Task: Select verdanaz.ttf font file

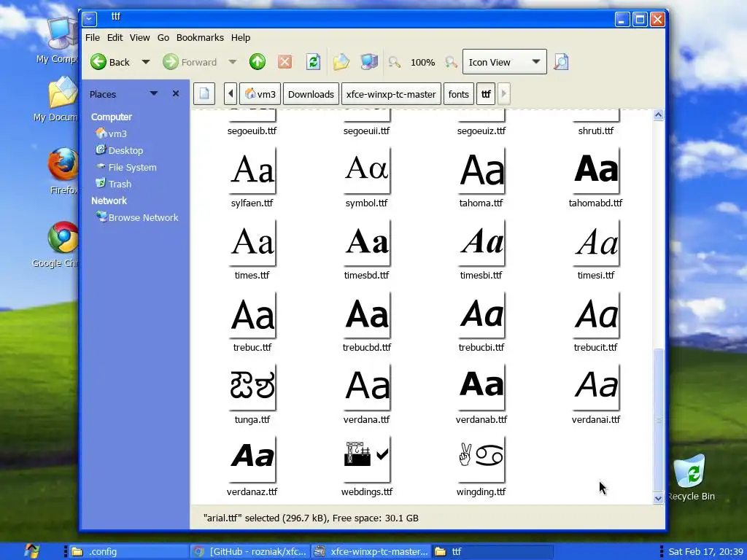Action: (252, 467)
